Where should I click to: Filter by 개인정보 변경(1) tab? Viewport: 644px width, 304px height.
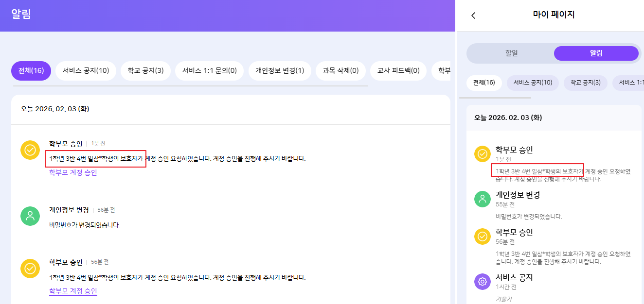[x=280, y=71]
